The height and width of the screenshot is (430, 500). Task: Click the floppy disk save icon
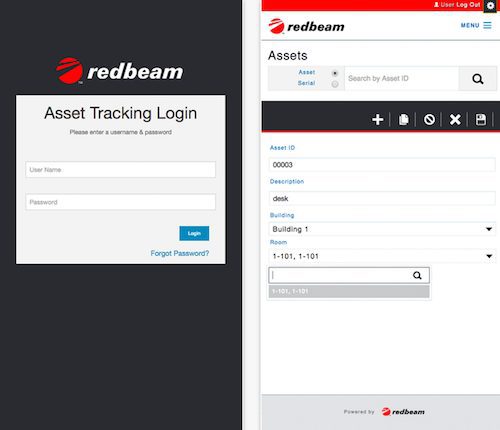[x=481, y=119]
